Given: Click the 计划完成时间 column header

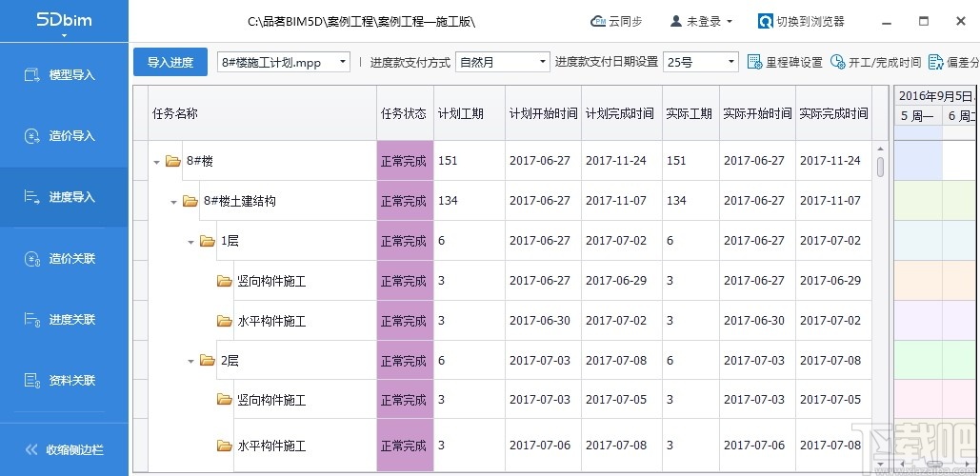Looking at the screenshot, I should pos(622,113).
